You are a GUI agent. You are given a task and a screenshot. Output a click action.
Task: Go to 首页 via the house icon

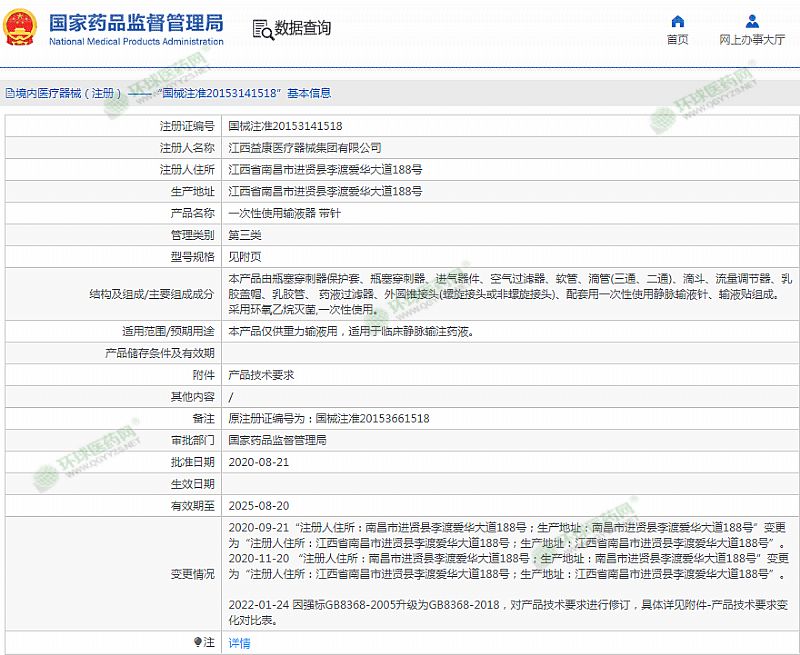[x=677, y=21]
